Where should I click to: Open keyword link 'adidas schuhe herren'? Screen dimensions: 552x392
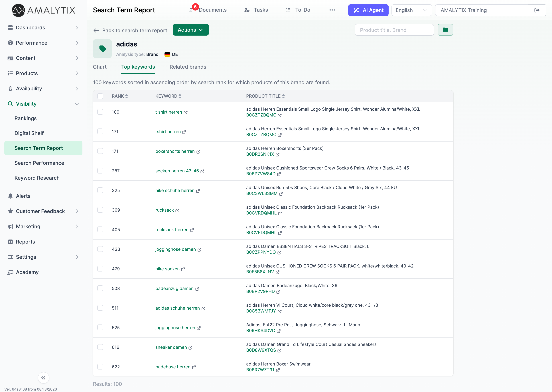(177, 308)
